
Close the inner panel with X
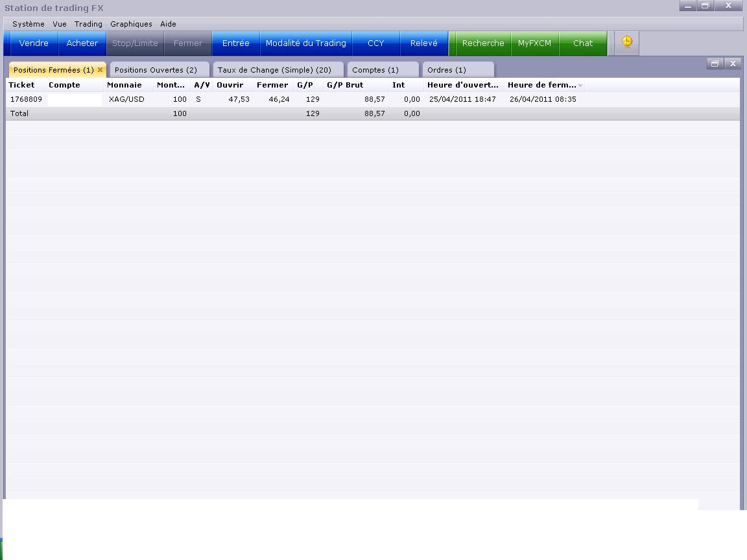tap(733, 64)
